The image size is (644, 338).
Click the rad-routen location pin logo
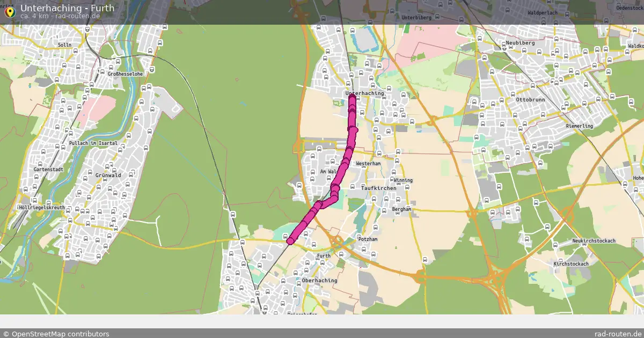pyautogui.click(x=9, y=12)
